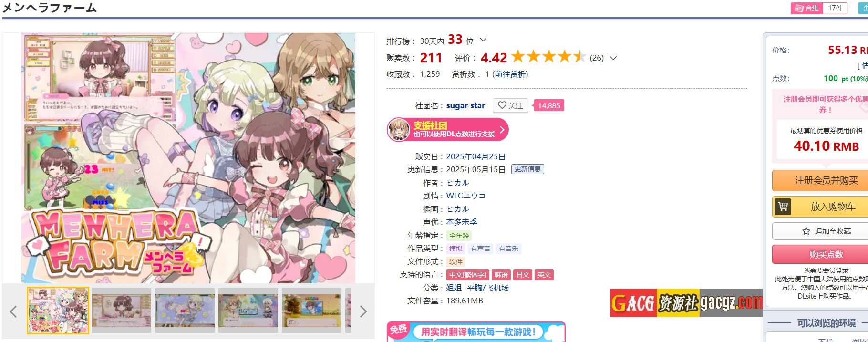Click the star icon for 追加至收藏
The image size is (868, 342).
(806, 231)
